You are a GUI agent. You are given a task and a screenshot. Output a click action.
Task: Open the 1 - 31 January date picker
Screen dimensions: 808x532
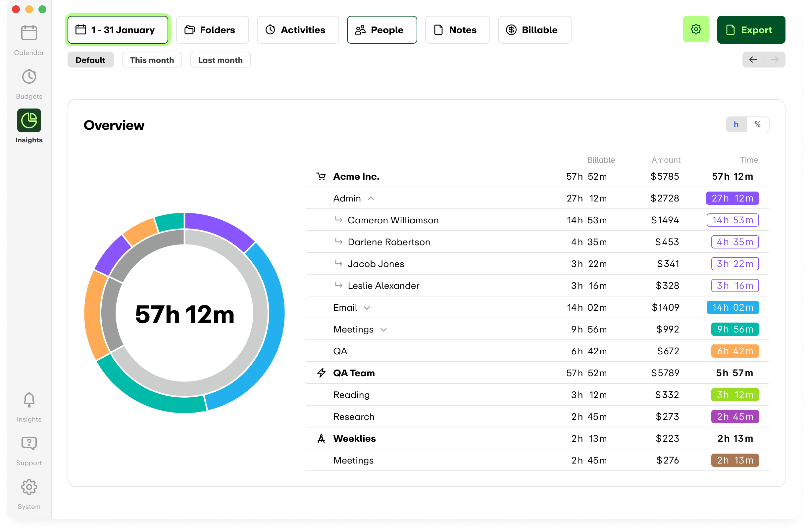pyautogui.click(x=118, y=30)
